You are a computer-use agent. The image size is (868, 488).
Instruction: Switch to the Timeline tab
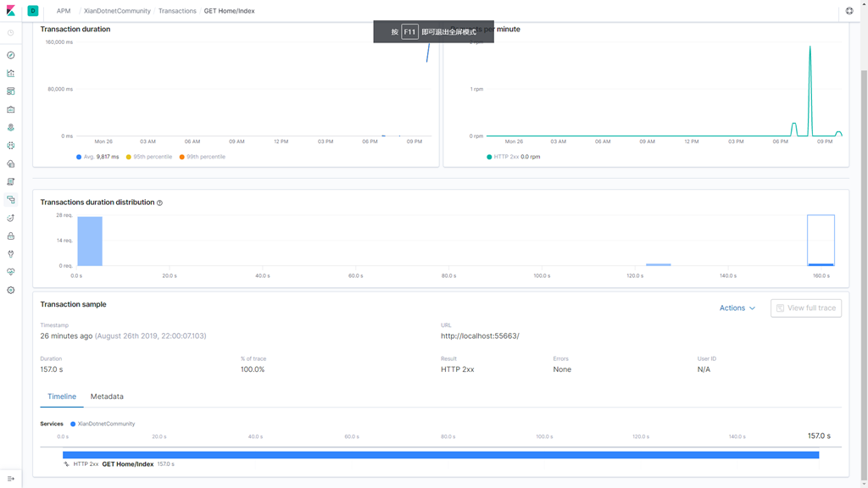point(61,396)
